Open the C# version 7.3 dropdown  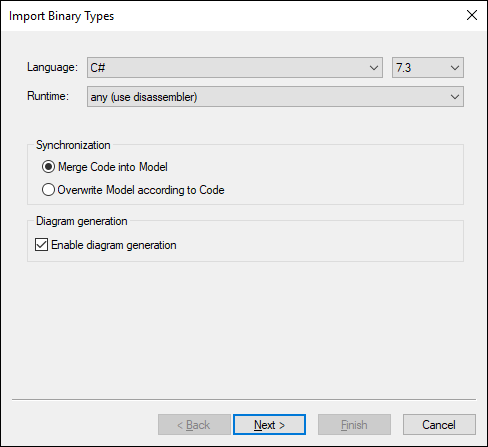click(x=428, y=68)
